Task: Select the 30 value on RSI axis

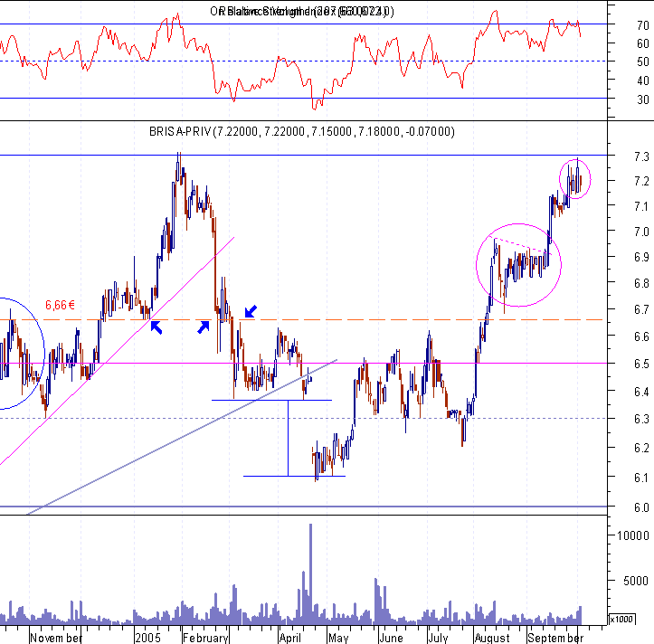Action: pos(643,99)
